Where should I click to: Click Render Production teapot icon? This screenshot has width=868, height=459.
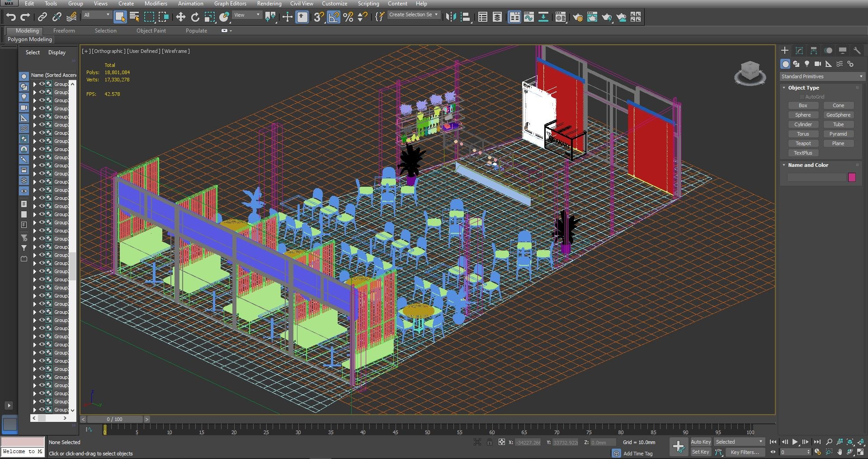[607, 17]
